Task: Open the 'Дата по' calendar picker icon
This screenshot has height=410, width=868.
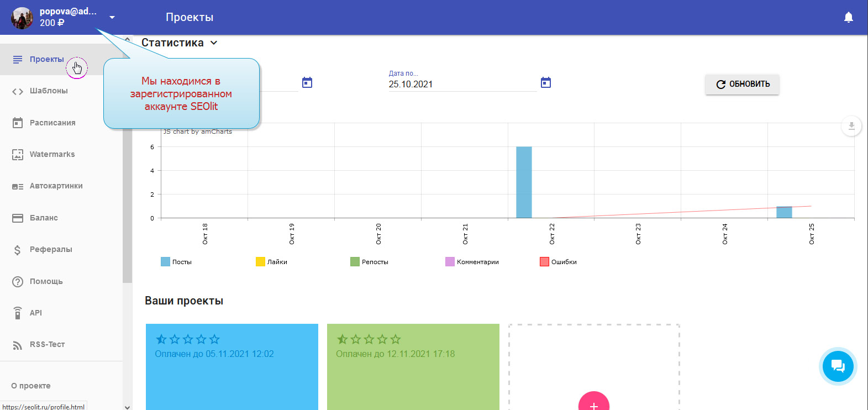Action: [x=545, y=83]
